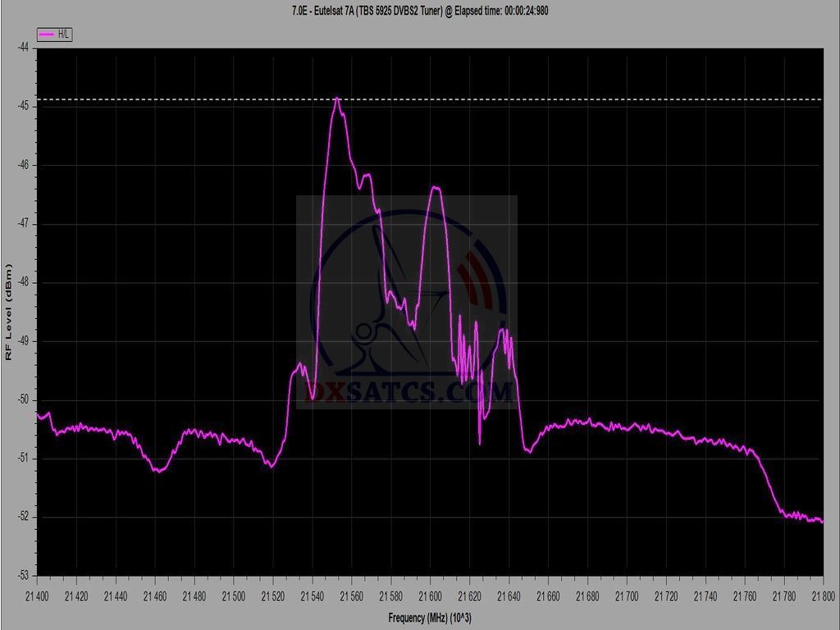Click the -47 dBm tick label

(23, 223)
